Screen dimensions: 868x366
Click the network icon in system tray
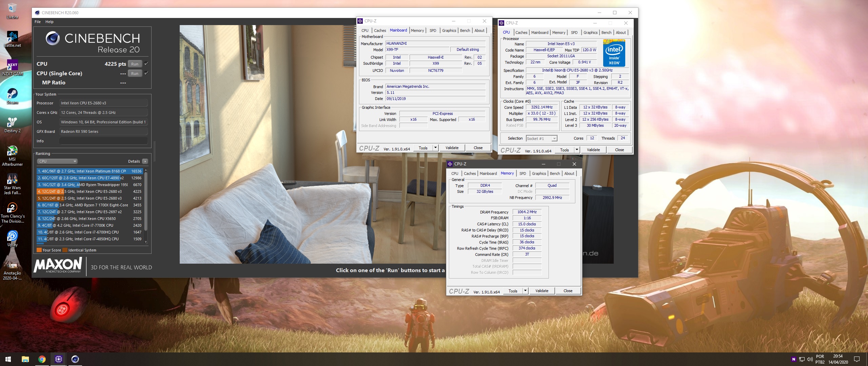(802, 359)
